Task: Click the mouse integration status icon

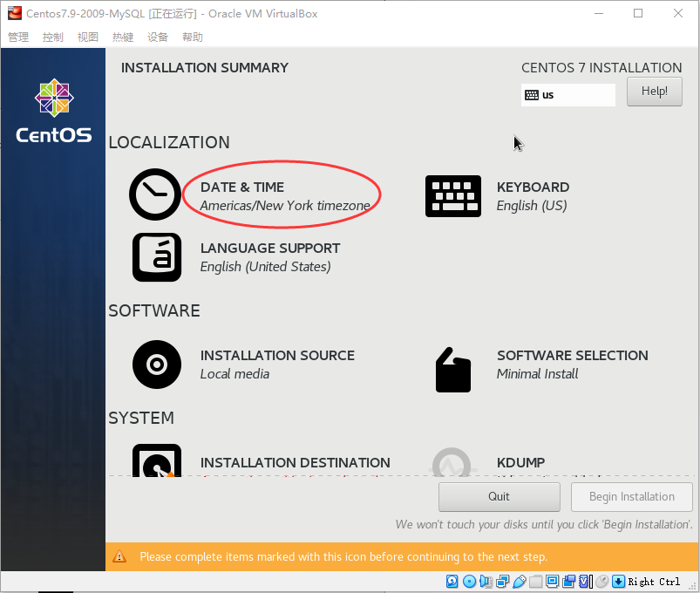Action: pos(602,581)
